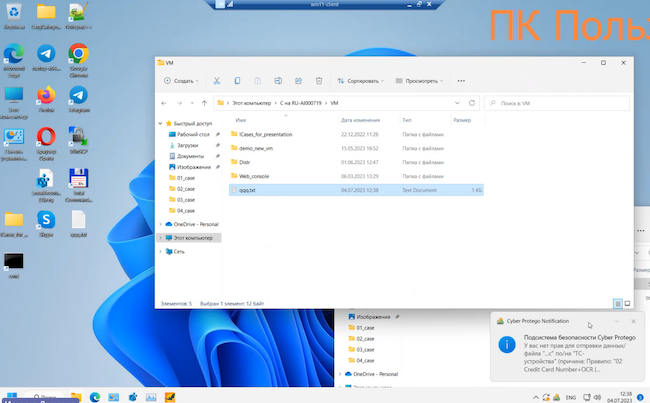Click the Windows Start button

12,395
